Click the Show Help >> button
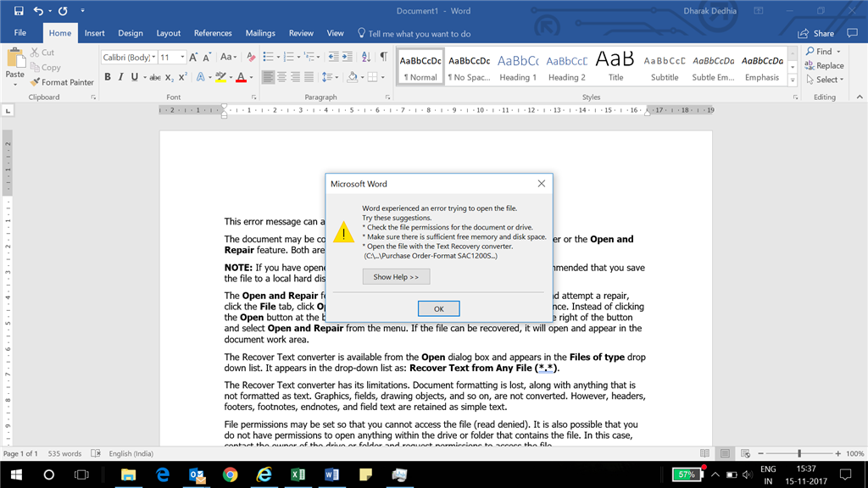Viewport: 868px width, 488px height. (396, 277)
